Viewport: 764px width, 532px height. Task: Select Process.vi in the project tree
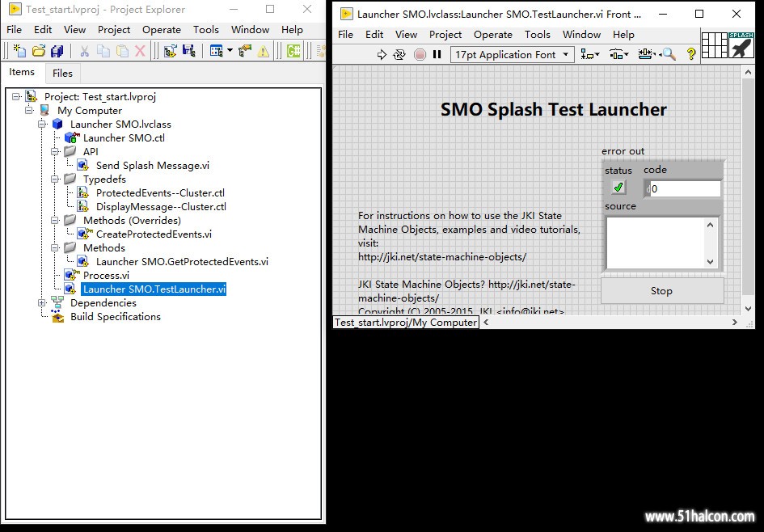106,275
